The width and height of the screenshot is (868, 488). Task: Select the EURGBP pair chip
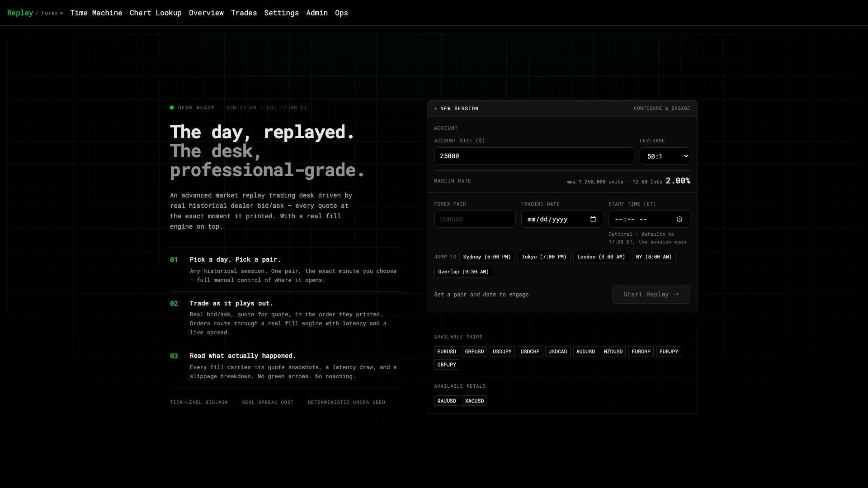click(641, 352)
